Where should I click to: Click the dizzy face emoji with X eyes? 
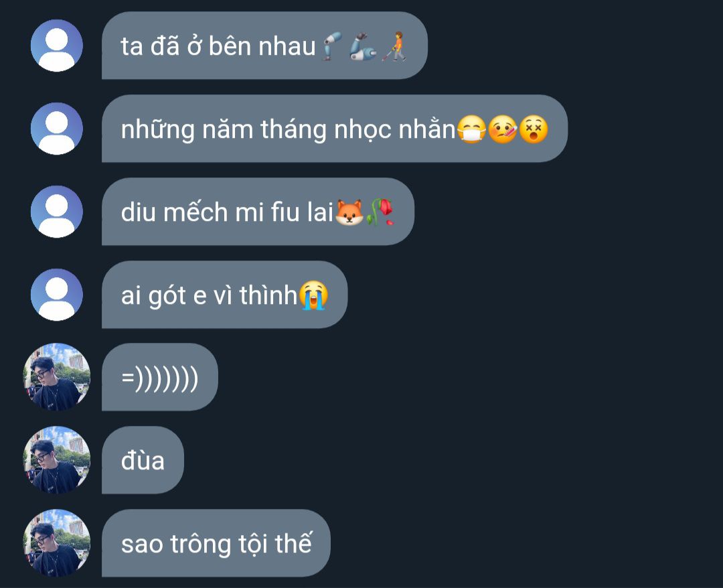click(534, 129)
